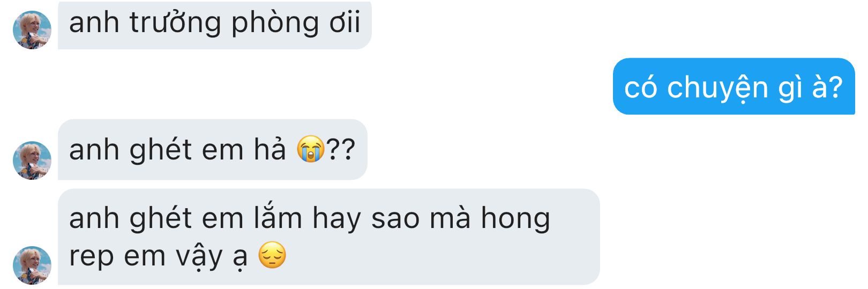Select the "anh ghét em hả" message bubble
This screenshot has width=868, height=289.
click(213, 149)
